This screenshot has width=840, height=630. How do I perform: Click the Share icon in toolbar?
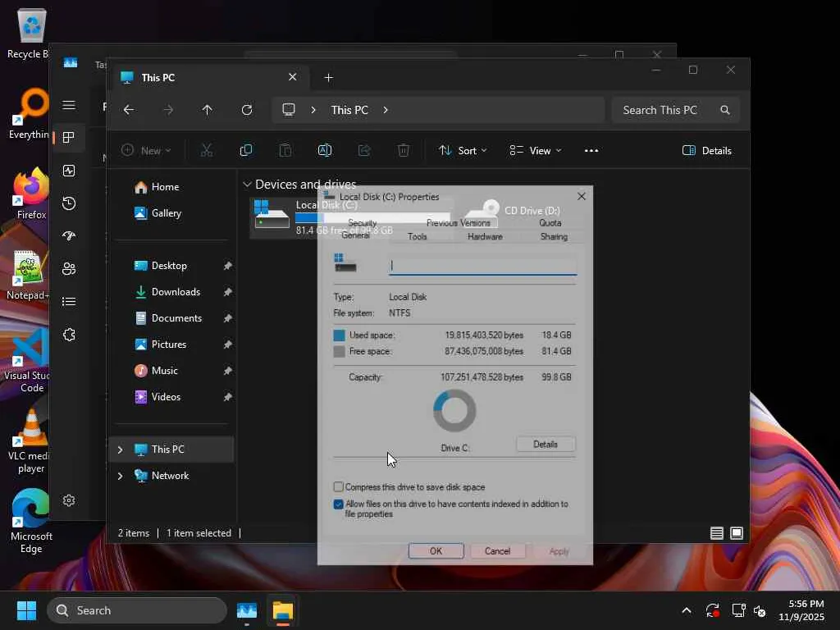tap(364, 151)
